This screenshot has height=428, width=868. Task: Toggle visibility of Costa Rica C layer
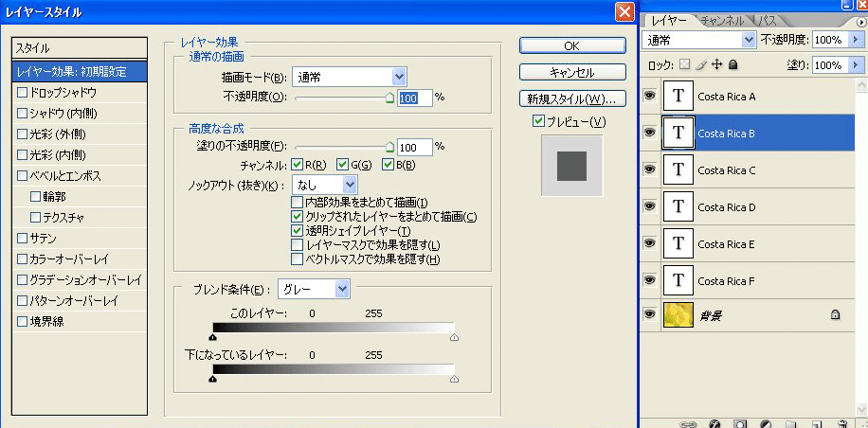pos(649,169)
